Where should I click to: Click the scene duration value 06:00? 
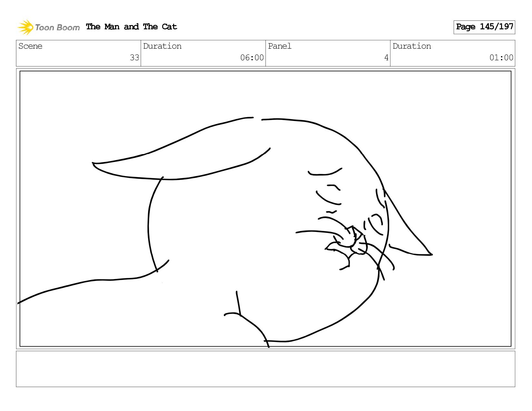click(252, 58)
